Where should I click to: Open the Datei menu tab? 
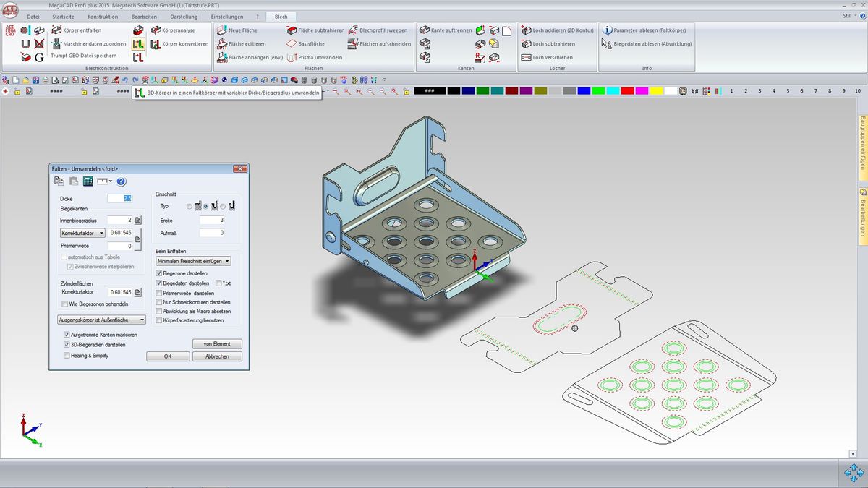(33, 16)
